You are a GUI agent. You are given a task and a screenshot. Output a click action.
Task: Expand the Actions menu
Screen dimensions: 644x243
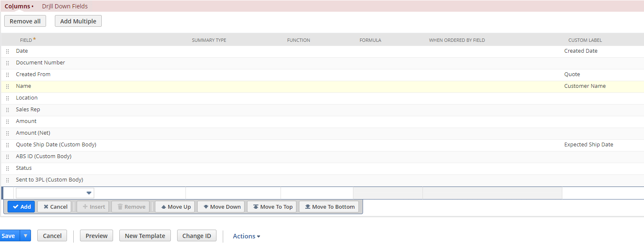click(x=246, y=236)
